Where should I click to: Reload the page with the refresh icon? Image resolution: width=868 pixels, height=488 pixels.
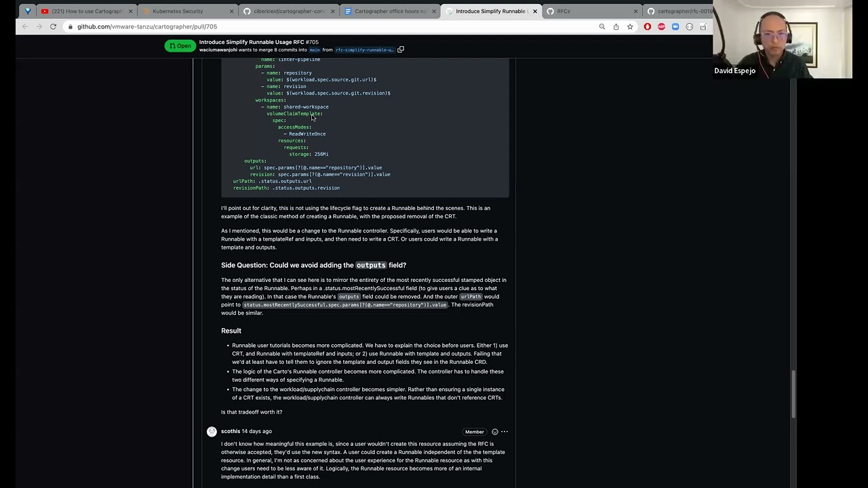coord(53,26)
